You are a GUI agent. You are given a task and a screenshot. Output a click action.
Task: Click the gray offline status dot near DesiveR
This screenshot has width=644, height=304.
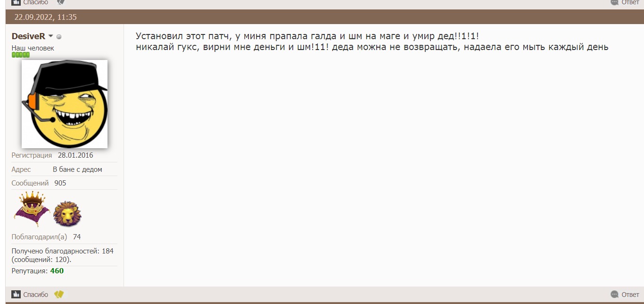[x=59, y=37]
